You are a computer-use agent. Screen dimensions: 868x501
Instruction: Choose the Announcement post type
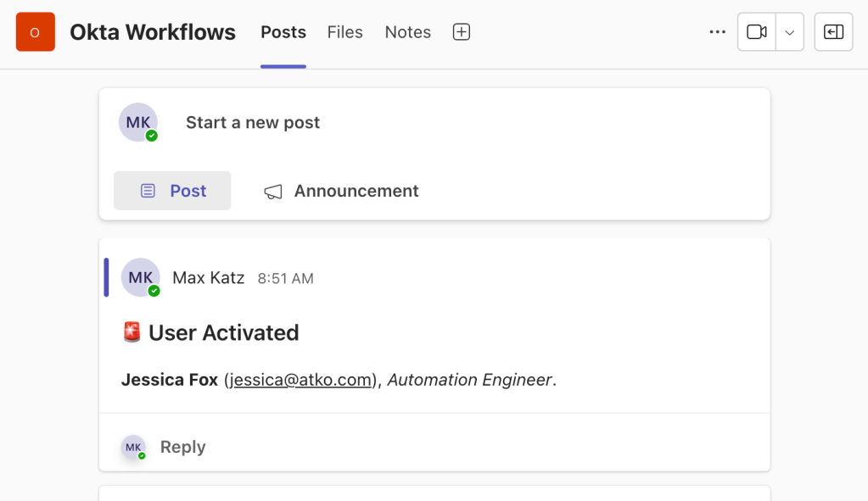coord(341,191)
